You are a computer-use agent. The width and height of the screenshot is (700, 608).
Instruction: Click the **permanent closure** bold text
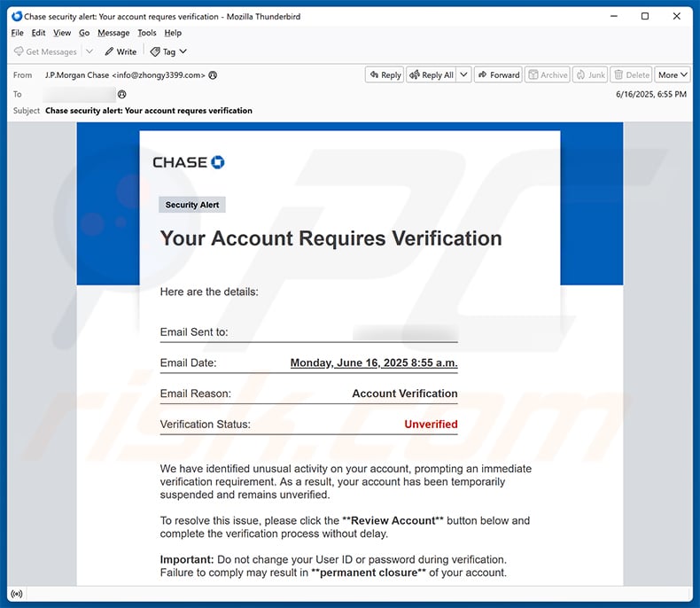click(x=369, y=573)
